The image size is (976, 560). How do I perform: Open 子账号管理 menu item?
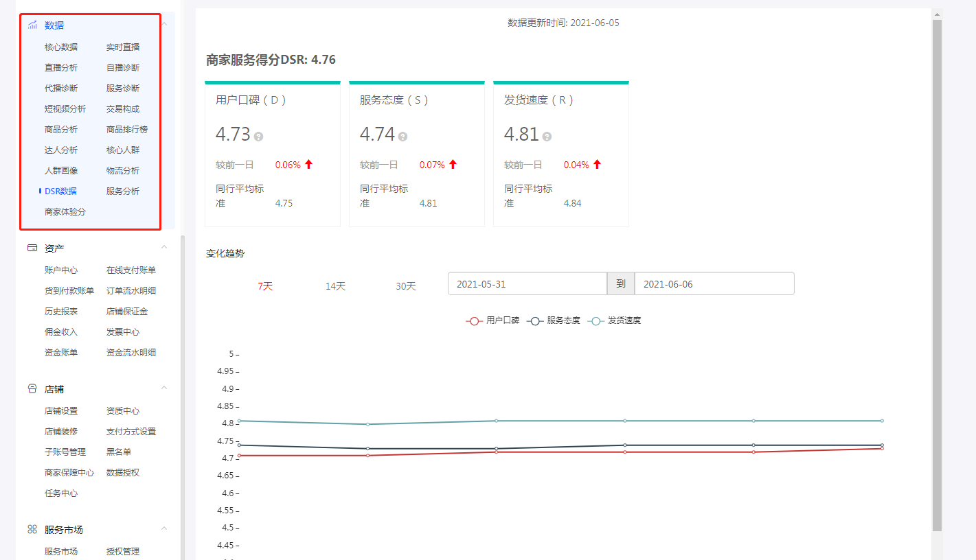(x=65, y=452)
